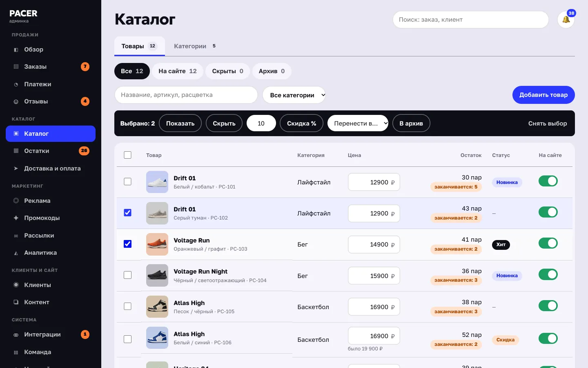The width and height of the screenshot is (588, 368).
Task: Click the global order and client search box
Action: click(470, 20)
